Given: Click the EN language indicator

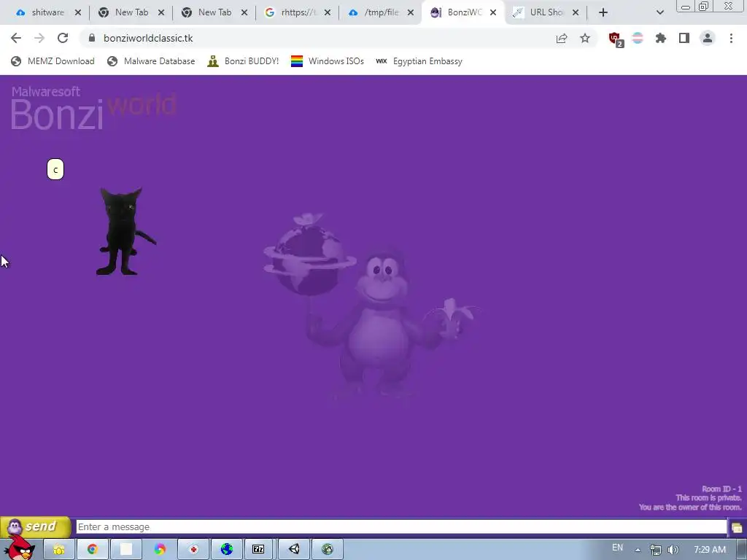Looking at the screenshot, I should point(617,548).
